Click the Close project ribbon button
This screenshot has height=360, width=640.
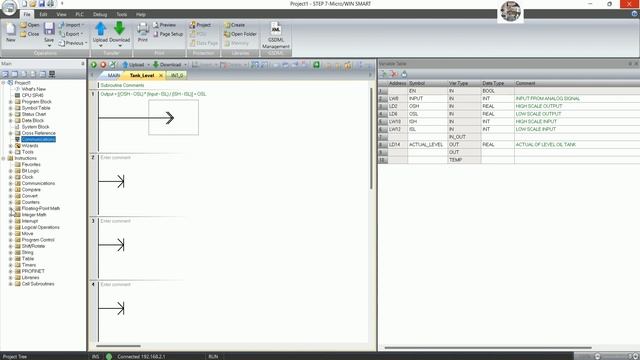point(30,34)
